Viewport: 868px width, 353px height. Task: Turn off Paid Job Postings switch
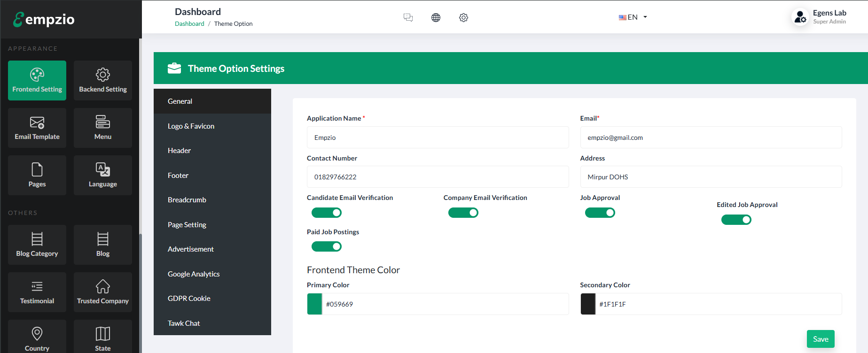327,246
